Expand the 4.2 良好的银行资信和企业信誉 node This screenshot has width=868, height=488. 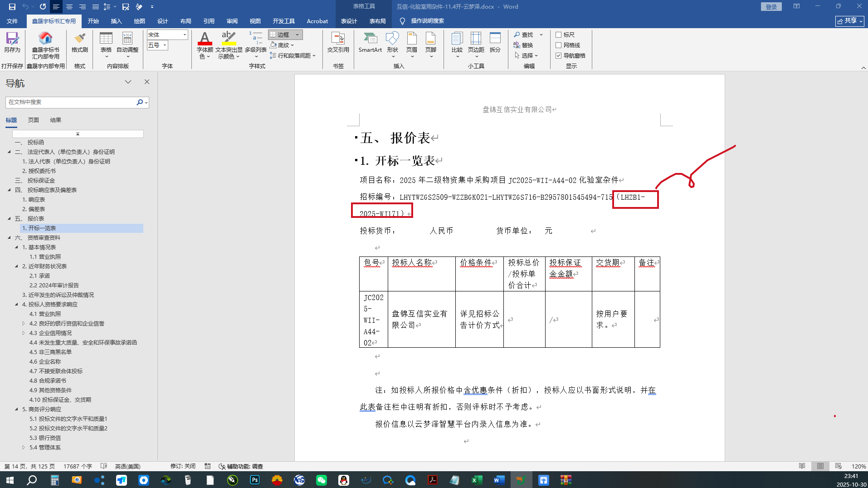coord(24,323)
